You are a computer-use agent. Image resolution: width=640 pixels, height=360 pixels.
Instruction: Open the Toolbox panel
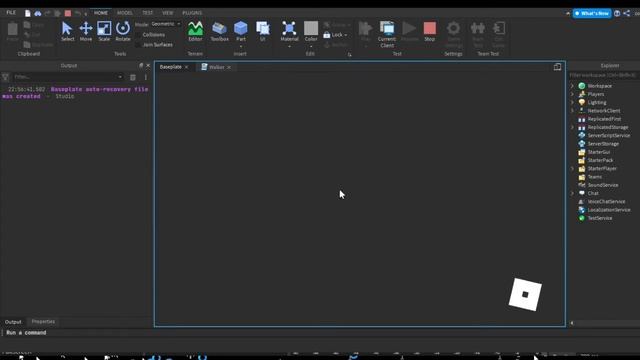pos(219,31)
